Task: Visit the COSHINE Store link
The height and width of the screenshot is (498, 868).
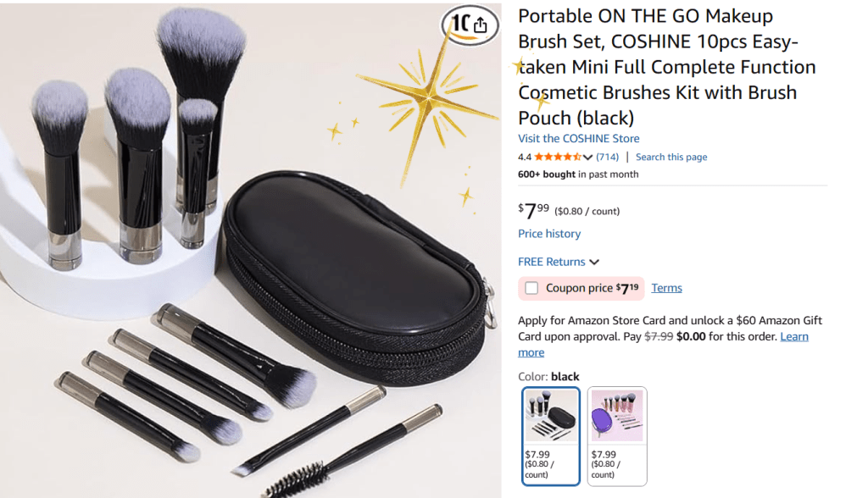Action: tap(578, 138)
